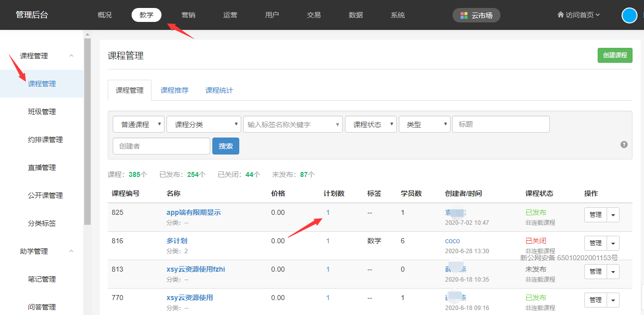Collapse the 助学管理 sidebar section
Viewport: 644px width, 315px height.
tap(71, 251)
